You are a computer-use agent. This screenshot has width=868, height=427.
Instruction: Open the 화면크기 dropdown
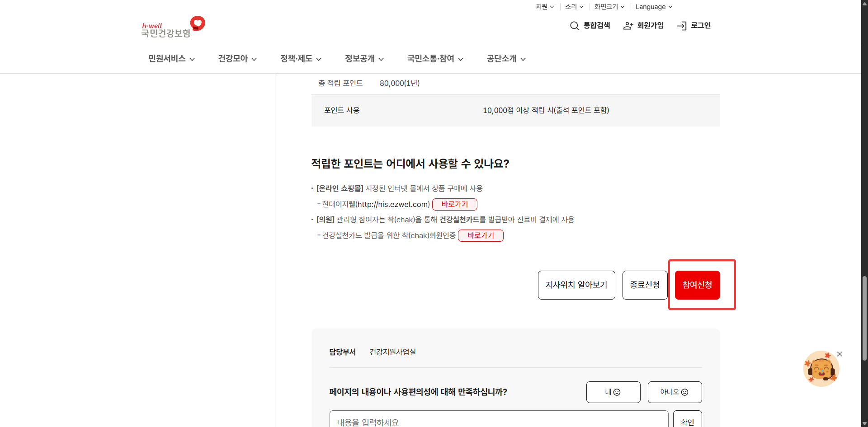point(609,6)
